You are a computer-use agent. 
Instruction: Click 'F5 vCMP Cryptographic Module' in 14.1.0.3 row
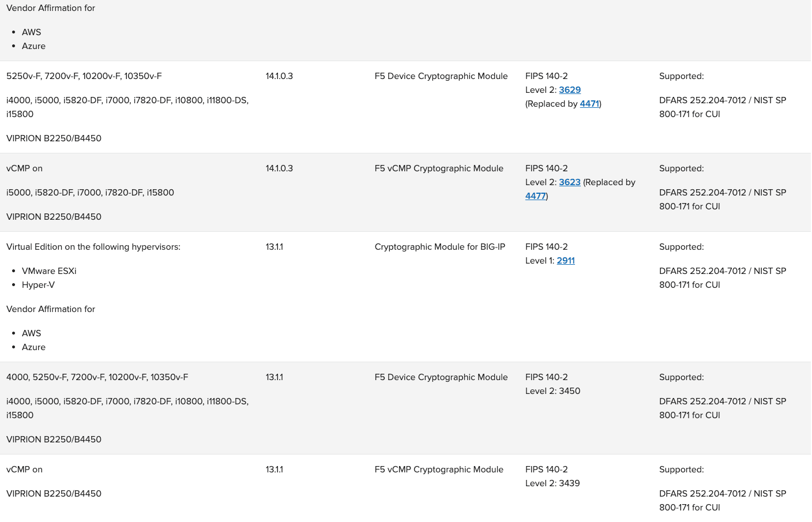click(x=439, y=168)
